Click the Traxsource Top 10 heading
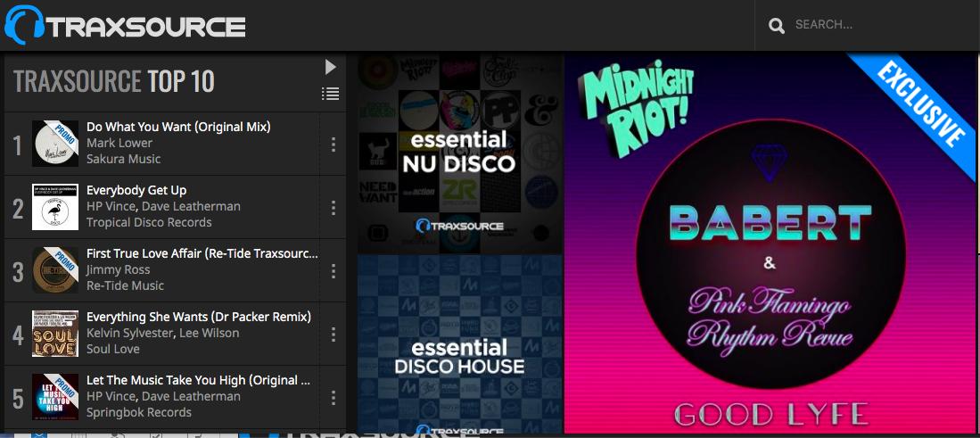The image size is (980, 438). coord(114,81)
